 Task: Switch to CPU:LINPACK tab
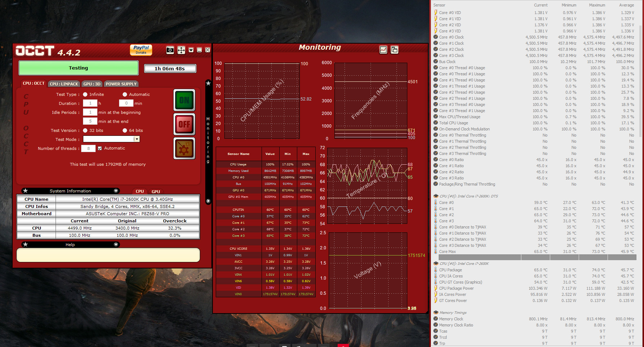coord(64,84)
